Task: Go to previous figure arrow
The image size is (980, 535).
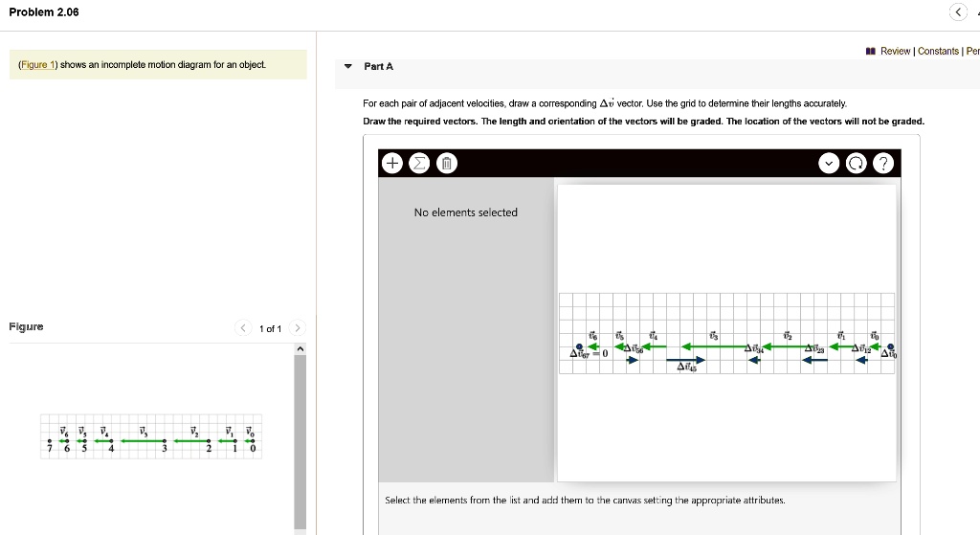Action: coord(242,328)
